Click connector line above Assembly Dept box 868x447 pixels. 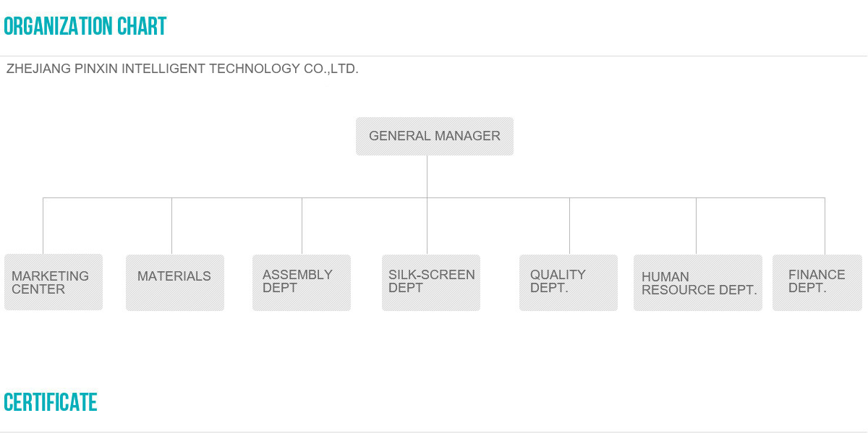(302, 226)
